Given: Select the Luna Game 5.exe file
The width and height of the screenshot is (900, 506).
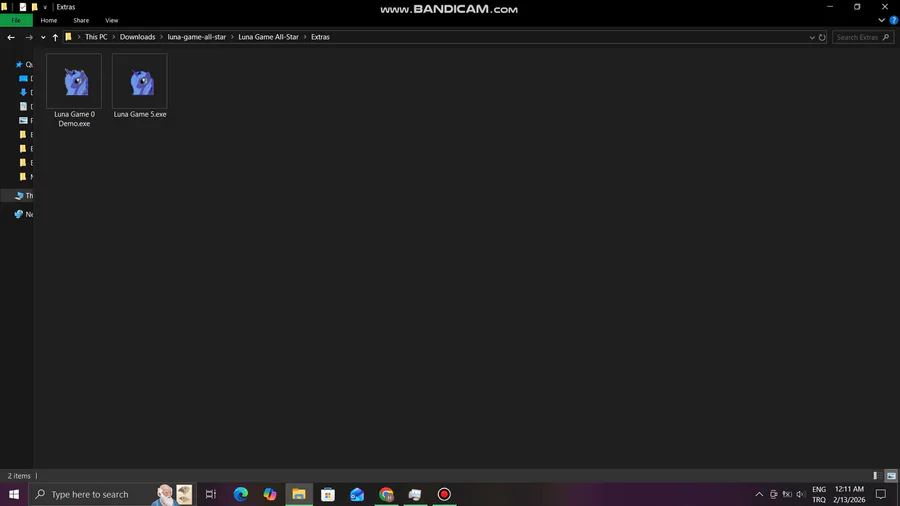Looking at the screenshot, I should (x=139, y=87).
